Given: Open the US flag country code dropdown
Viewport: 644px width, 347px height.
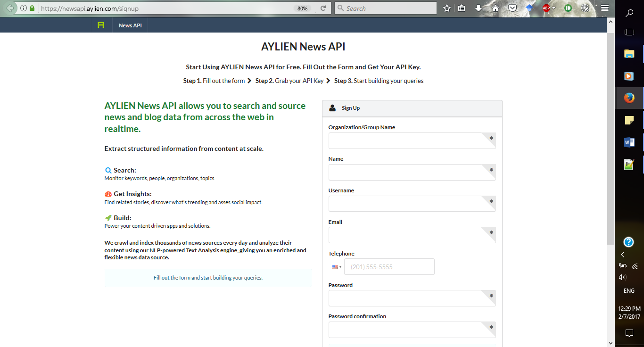Looking at the screenshot, I should (337, 267).
